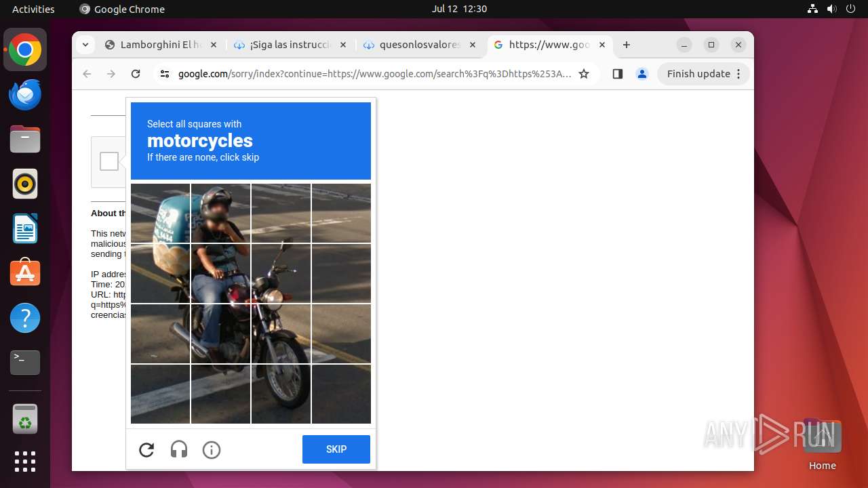Switch to quesonlosvalores tab
This screenshot has height=488, width=868.
coord(420,45)
